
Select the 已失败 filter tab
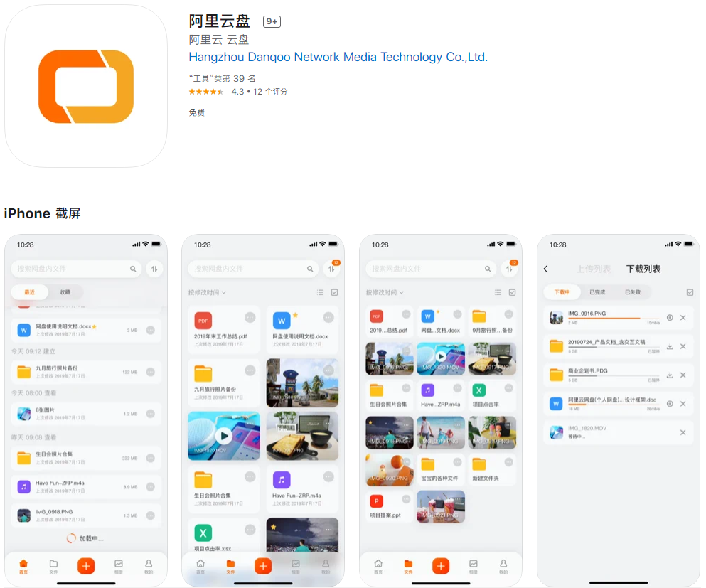click(x=632, y=292)
